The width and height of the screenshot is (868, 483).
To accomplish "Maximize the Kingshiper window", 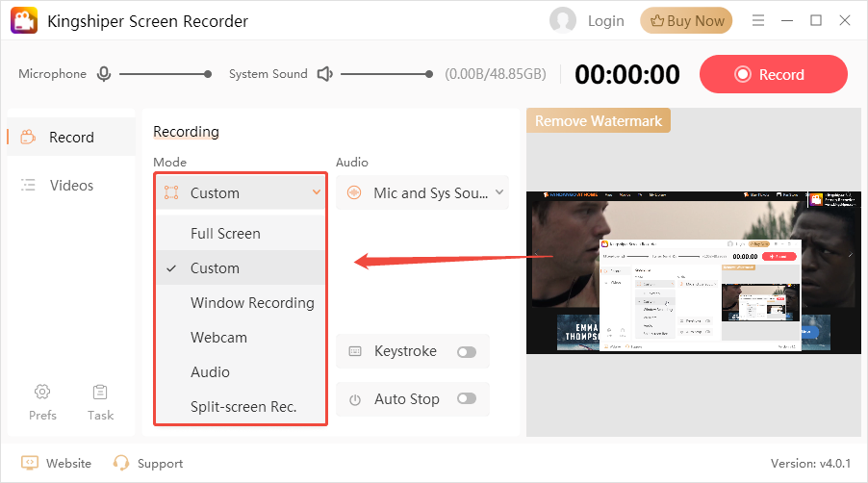I will pos(815,20).
